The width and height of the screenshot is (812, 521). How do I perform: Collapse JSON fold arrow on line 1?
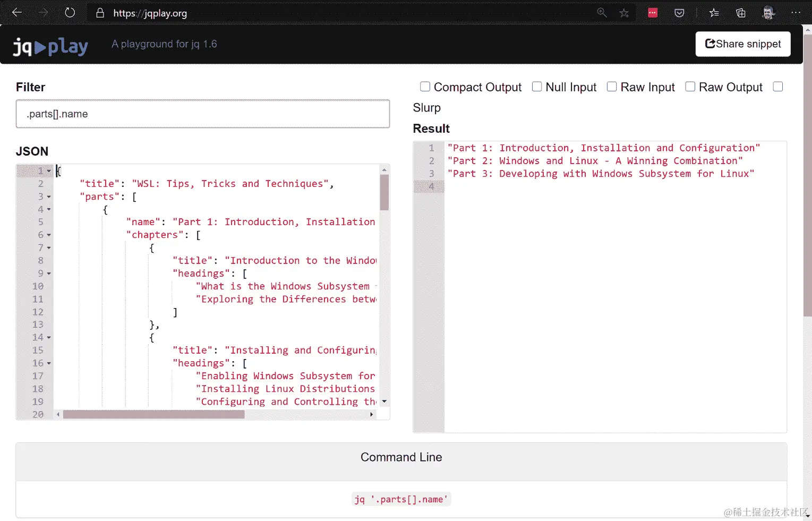[x=49, y=171]
